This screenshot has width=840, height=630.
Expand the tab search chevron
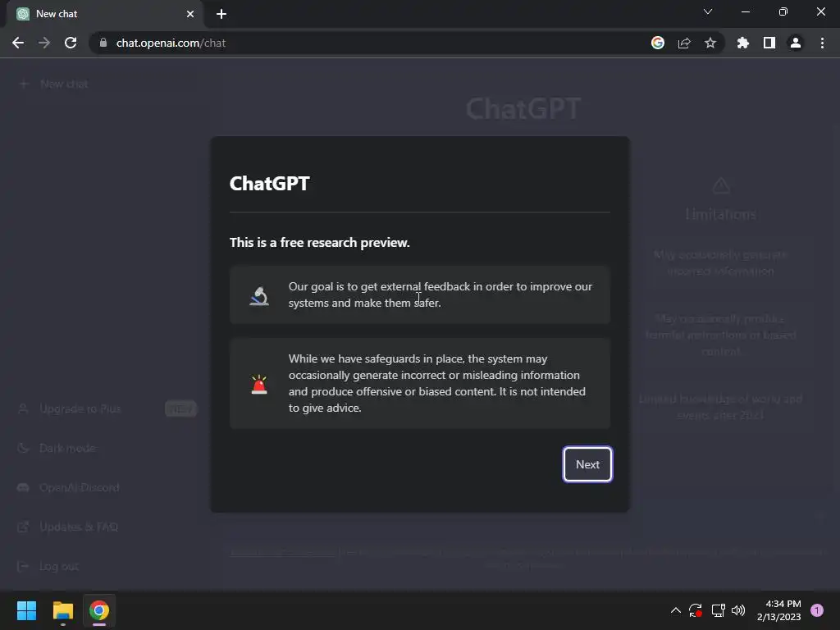708,11
